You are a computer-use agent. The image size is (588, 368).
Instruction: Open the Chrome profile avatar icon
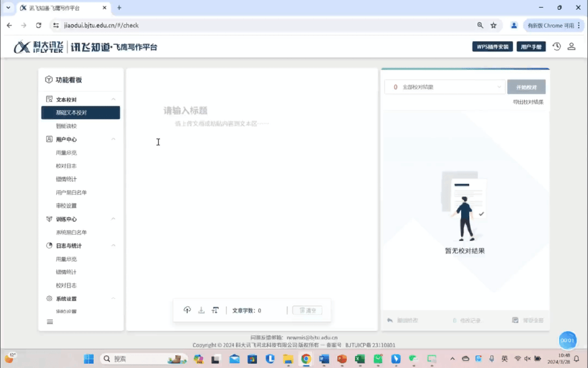[x=514, y=25]
